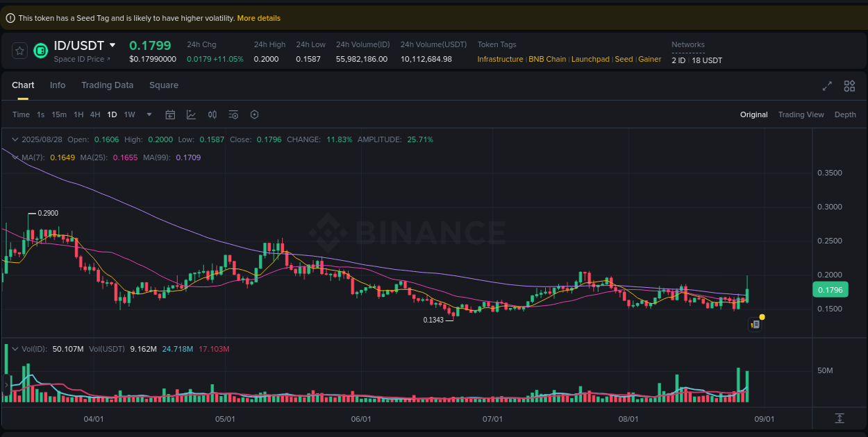This screenshot has width=868, height=437.
Task: Switch chart to Trading View mode
Action: [x=801, y=114]
